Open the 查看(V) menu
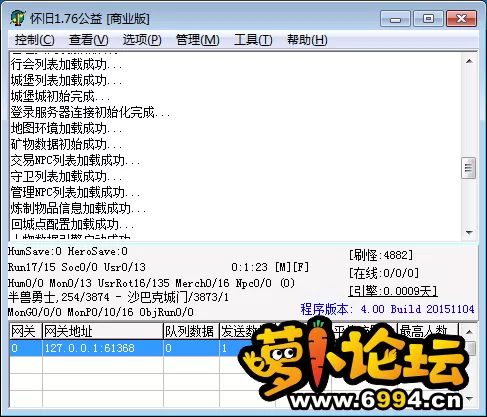The height and width of the screenshot is (417, 487). pyautogui.click(x=88, y=40)
